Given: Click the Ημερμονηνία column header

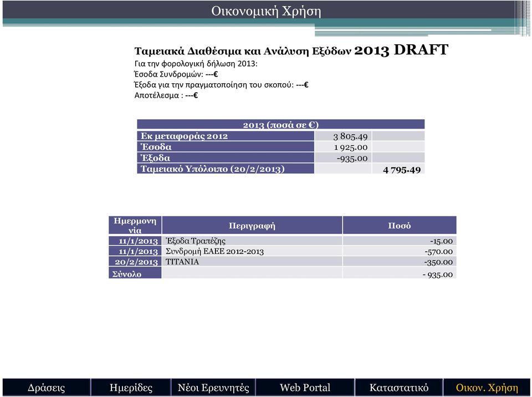Looking at the screenshot, I should 135,225.
